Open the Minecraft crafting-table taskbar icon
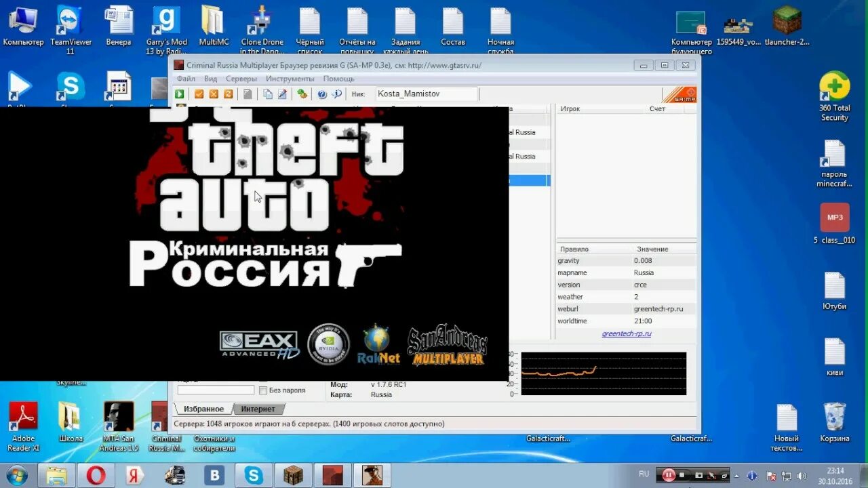Viewport: 868px width, 488px height. point(294,475)
